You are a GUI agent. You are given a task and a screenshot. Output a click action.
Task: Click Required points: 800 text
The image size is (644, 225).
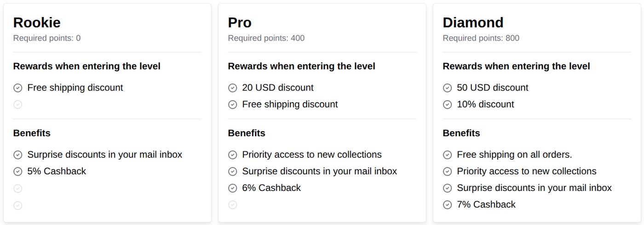(x=481, y=38)
